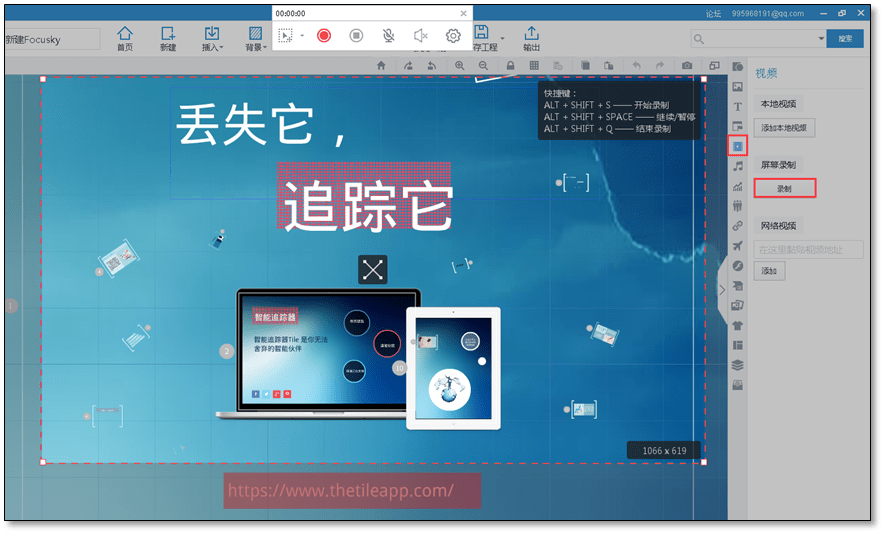Viewport: 884px width, 533px height.
Task: Click the redo arrow
Action: [x=660, y=65]
